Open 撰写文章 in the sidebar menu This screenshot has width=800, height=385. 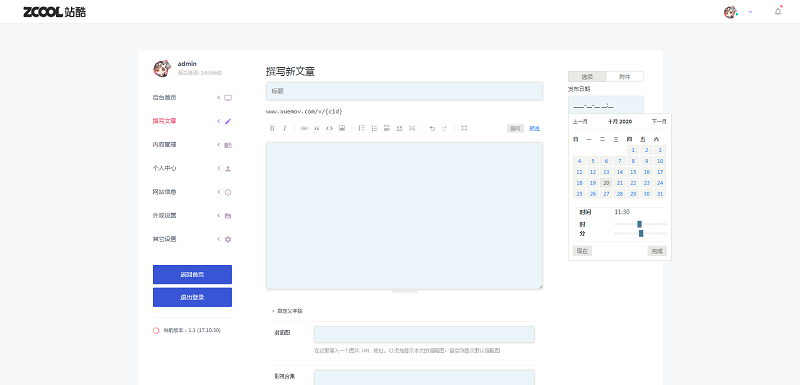[x=164, y=121]
